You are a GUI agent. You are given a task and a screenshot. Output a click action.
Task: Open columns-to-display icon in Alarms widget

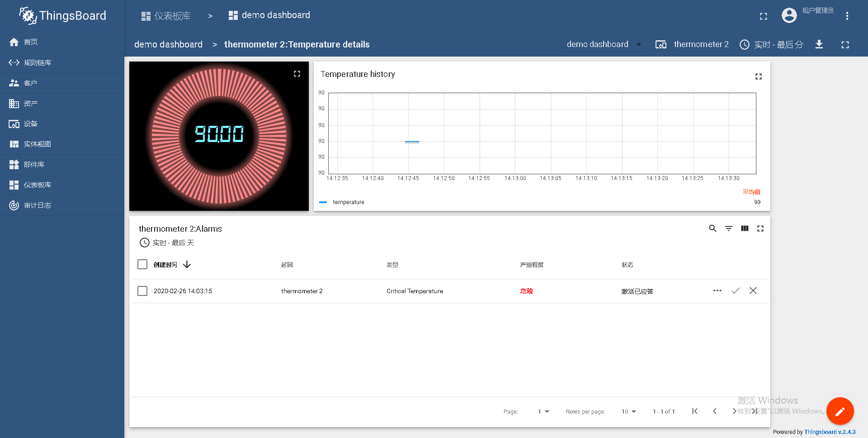pos(745,229)
